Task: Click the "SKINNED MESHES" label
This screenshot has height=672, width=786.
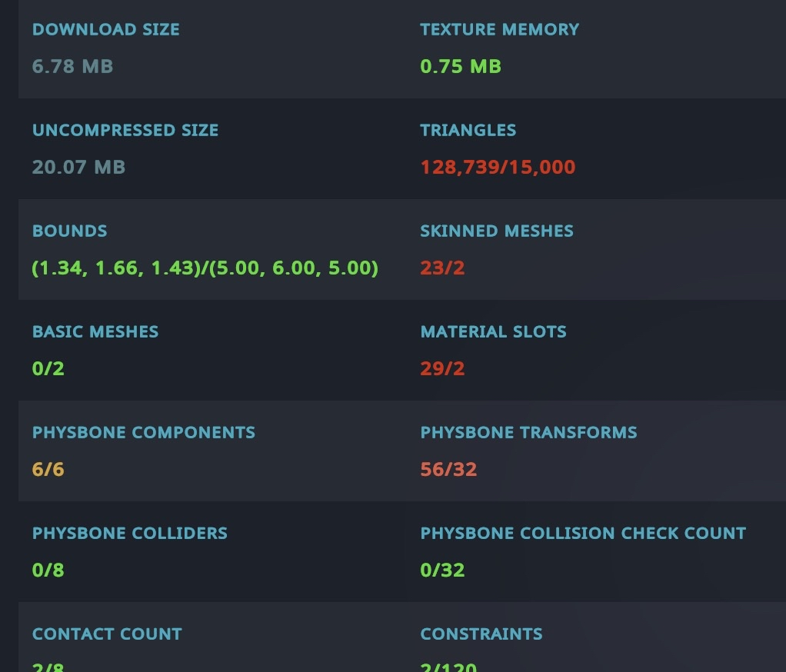Action: [x=497, y=231]
